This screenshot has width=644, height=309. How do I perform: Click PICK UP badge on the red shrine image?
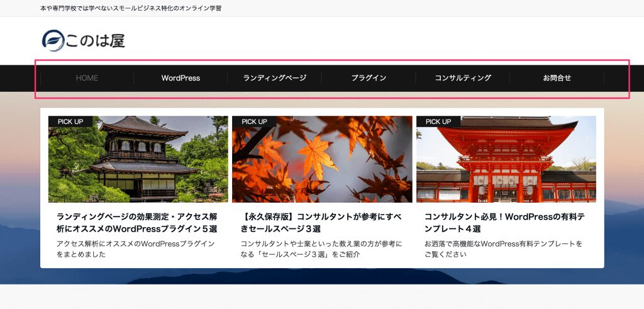[438, 121]
